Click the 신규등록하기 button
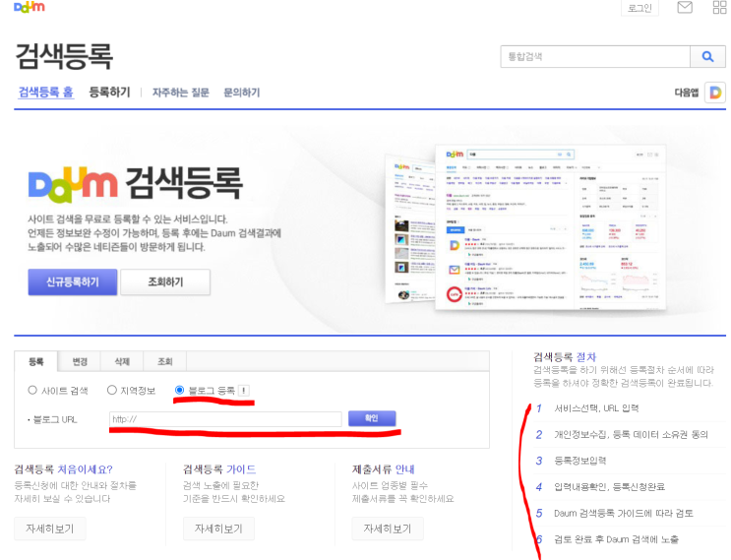 [72, 282]
